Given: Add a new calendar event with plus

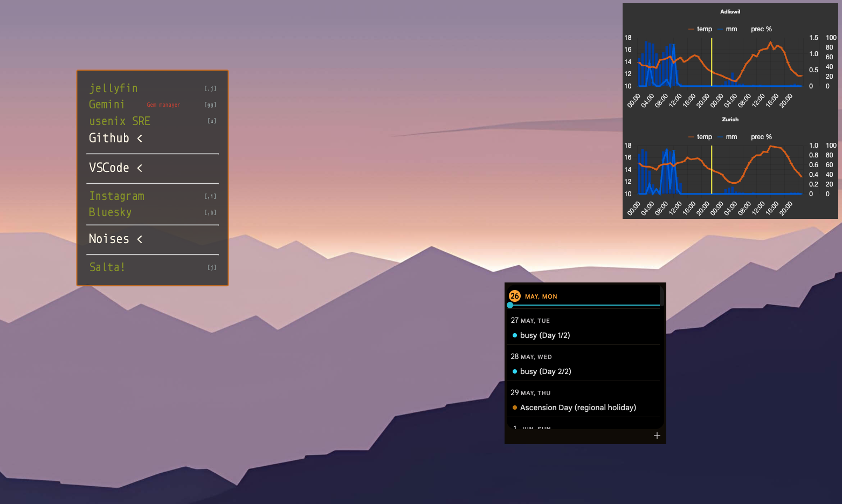Looking at the screenshot, I should tap(657, 436).
